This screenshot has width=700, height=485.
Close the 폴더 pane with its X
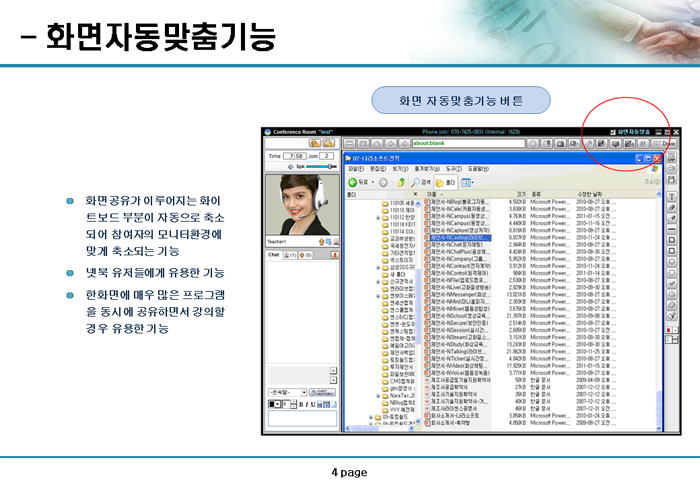point(415,194)
